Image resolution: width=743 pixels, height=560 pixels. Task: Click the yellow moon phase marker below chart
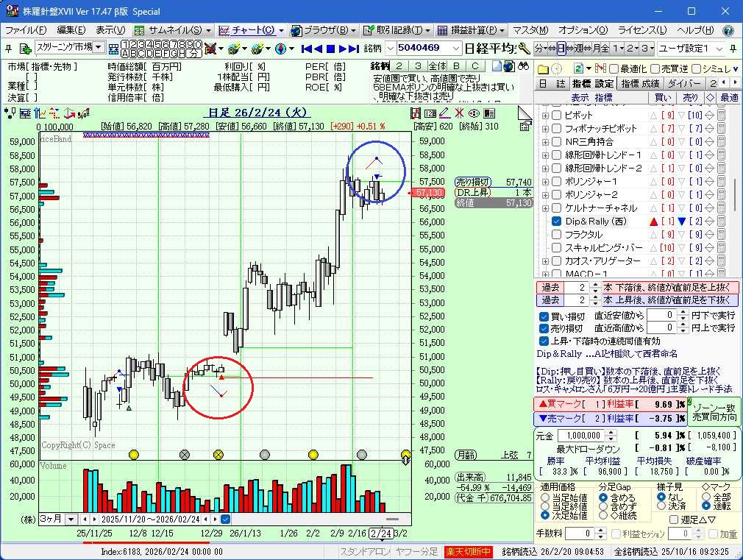coord(133,455)
